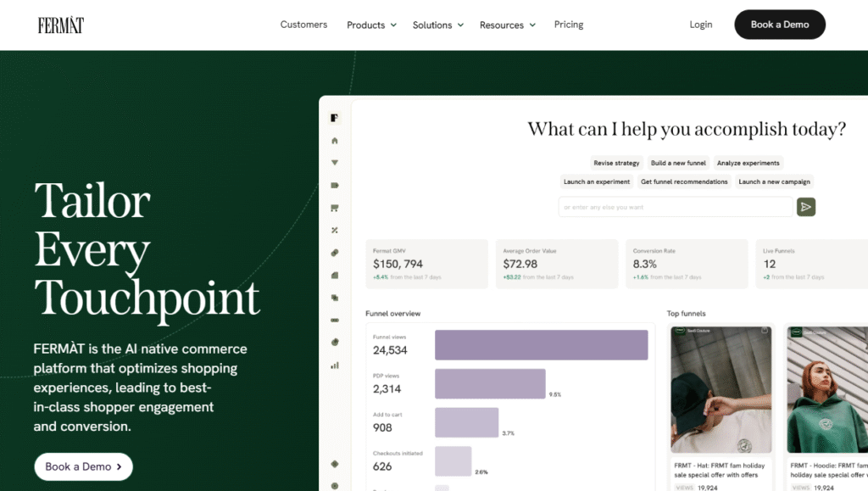Select the percent discount icon in the sidebar

334,231
